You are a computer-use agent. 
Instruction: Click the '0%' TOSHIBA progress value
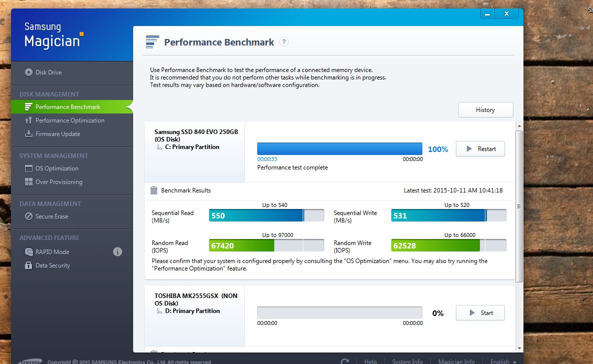pos(438,313)
